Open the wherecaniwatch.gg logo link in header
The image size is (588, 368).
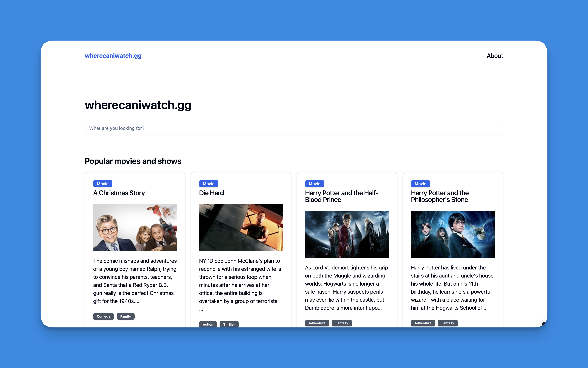click(x=113, y=56)
